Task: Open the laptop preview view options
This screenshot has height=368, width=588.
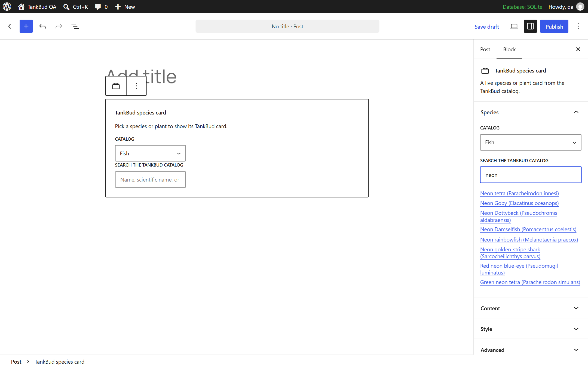Action: point(514,26)
